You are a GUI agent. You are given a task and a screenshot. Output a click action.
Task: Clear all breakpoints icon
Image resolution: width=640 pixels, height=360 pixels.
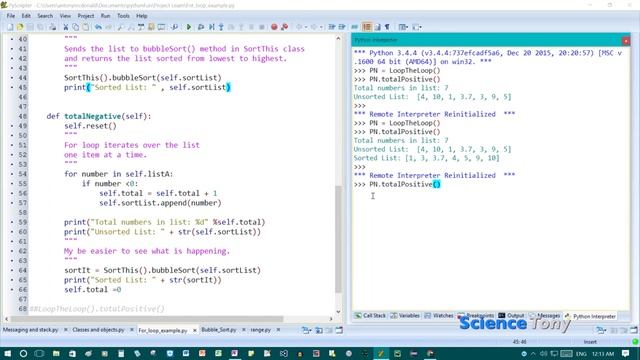click(284, 27)
